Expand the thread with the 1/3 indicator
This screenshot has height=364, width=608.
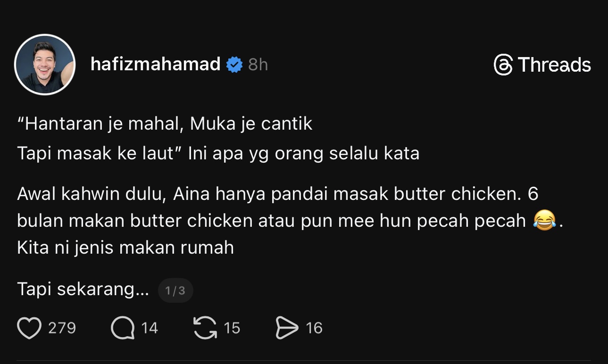tap(175, 290)
